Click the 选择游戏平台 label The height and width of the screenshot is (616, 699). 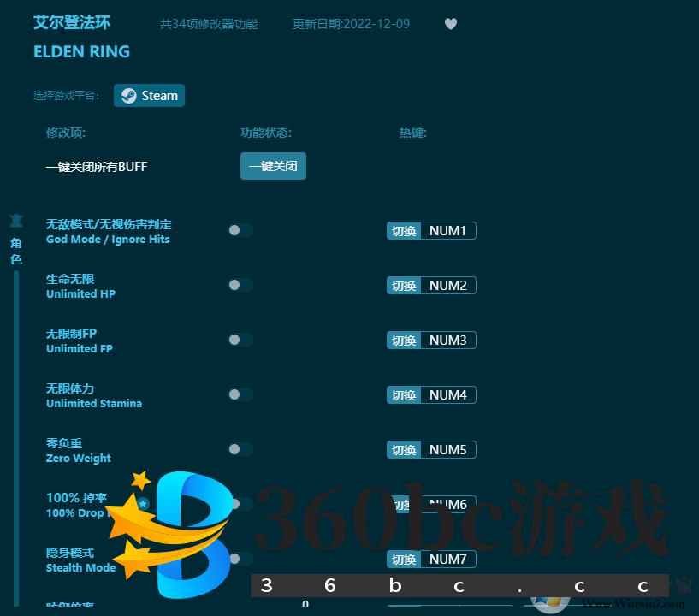[x=66, y=96]
